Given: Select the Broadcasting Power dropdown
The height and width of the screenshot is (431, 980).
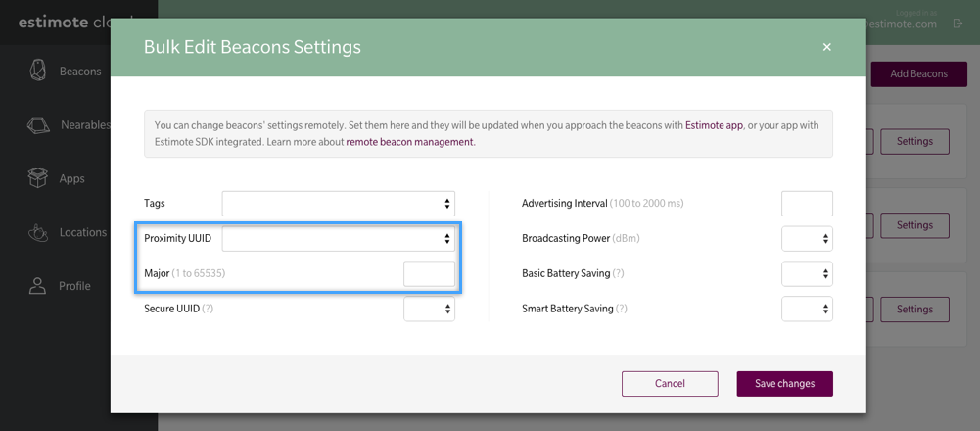Looking at the screenshot, I should click(807, 238).
